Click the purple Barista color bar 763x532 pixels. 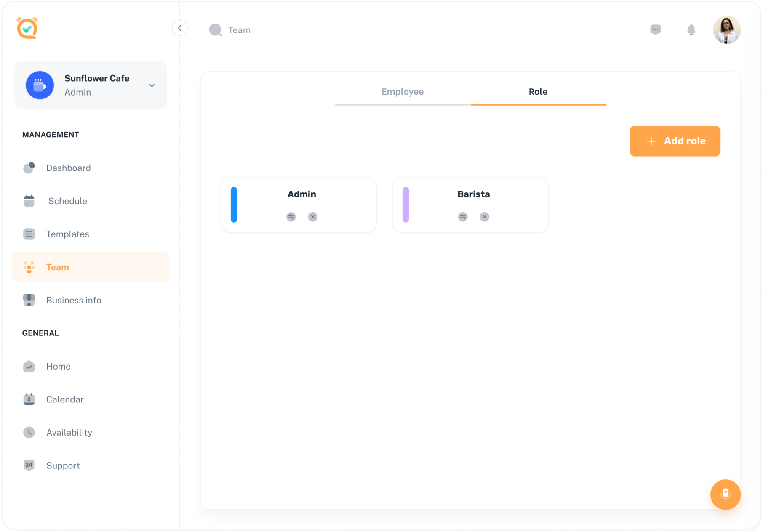coord(406,205)
